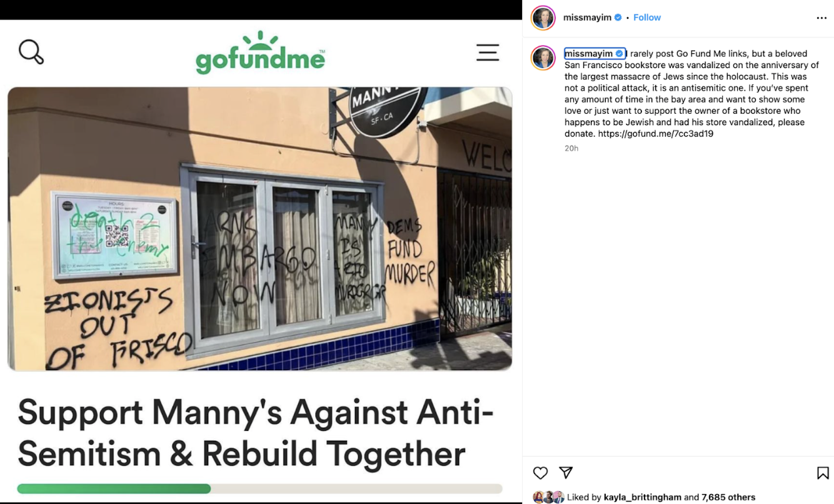Click the liker avatars cluster

pos(548,497)
